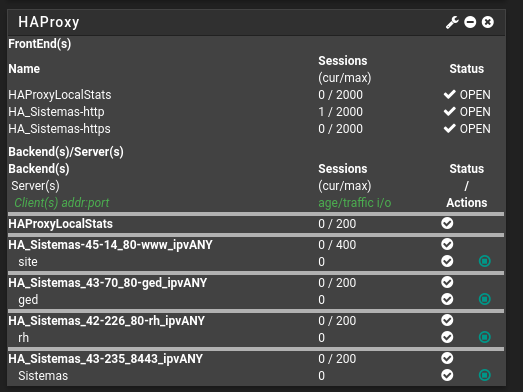Viewport: 523px width, 392px height.
Task: Click status checkmark of HAProxyLocalStats backend
Action: (x=447, y=223)
